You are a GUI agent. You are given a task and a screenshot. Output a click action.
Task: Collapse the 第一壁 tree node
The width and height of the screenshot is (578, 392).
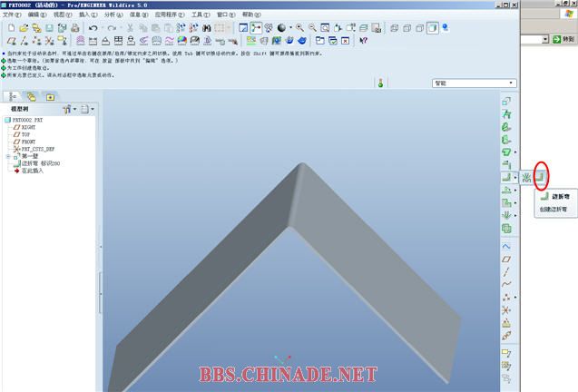coord(8,157)
